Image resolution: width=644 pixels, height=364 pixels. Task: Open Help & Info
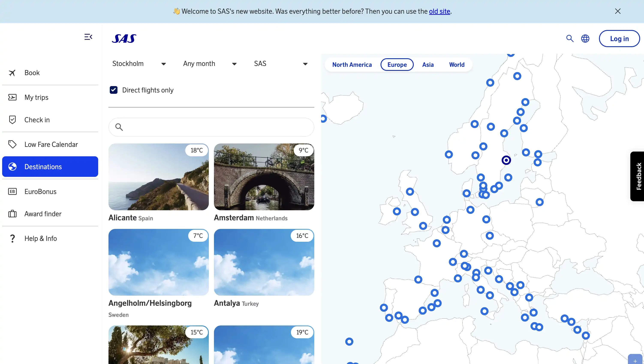[50, 239]
